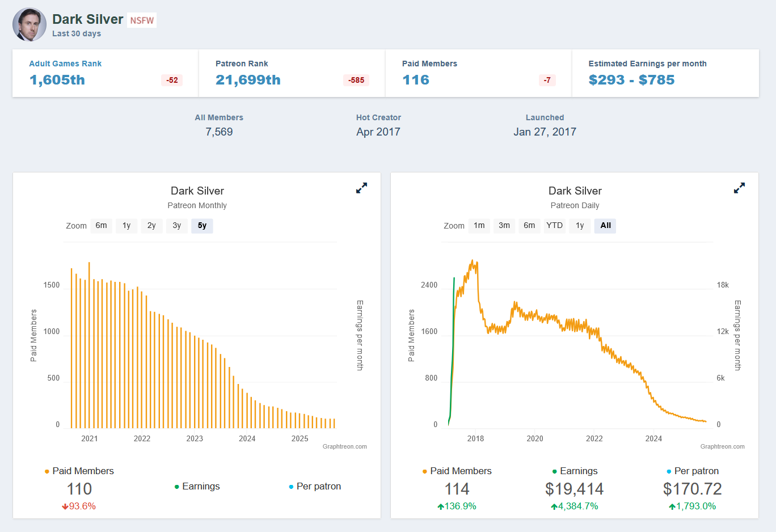Set daily chart zoom to 1m
Screen dimensions: 776x532
click(479, 226)
